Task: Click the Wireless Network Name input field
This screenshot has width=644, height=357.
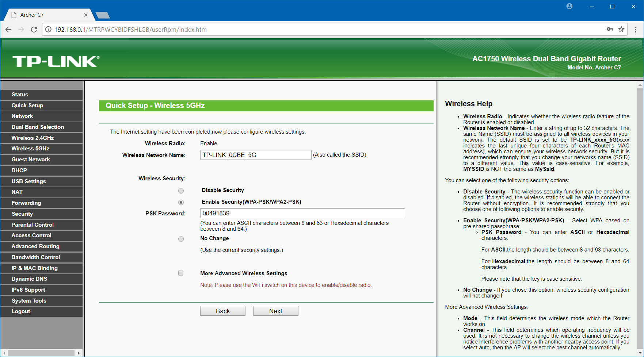Action: coord(256,155)
